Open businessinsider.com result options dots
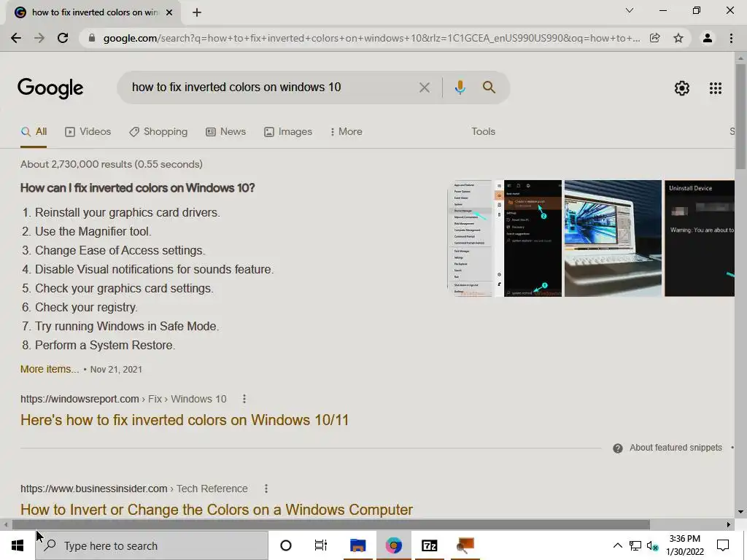Image resolution: width=747 pixels, height=560 pixels. [266, 489]
